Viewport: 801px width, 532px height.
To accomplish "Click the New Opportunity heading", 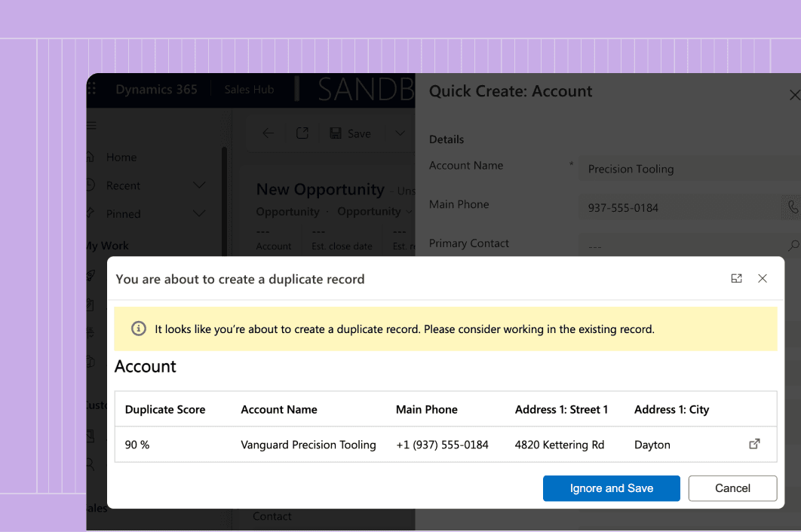I will (321, 189).
